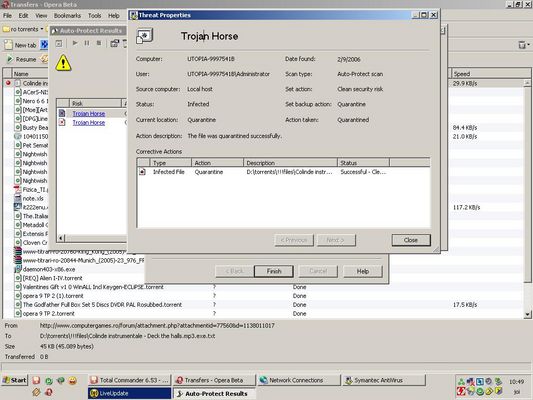533x400 pixels.
Task: Click left arrow of Risk list horizontal scrollbar
Action: [x=61, y=238]
